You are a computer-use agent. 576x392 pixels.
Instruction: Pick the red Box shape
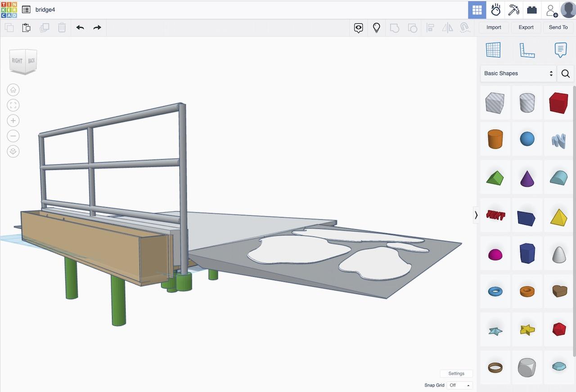coord(559,102)
